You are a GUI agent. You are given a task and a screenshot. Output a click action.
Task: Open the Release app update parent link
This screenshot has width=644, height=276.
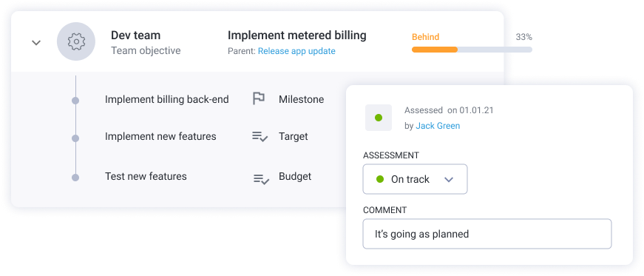[x=296, y=51]
